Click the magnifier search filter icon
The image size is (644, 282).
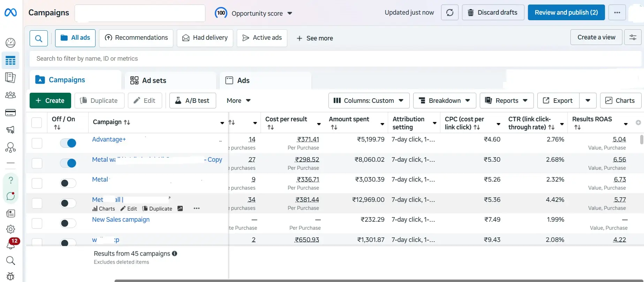coord(39,38)
